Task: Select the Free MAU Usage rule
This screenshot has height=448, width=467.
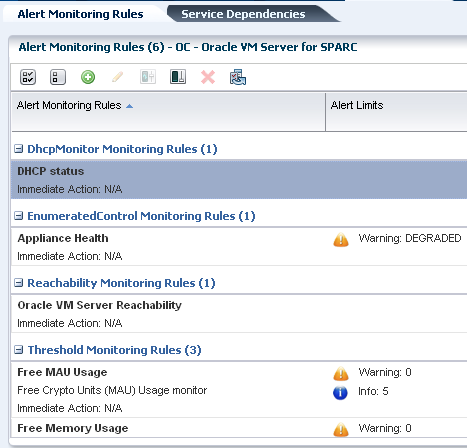Action: (62, 372)
